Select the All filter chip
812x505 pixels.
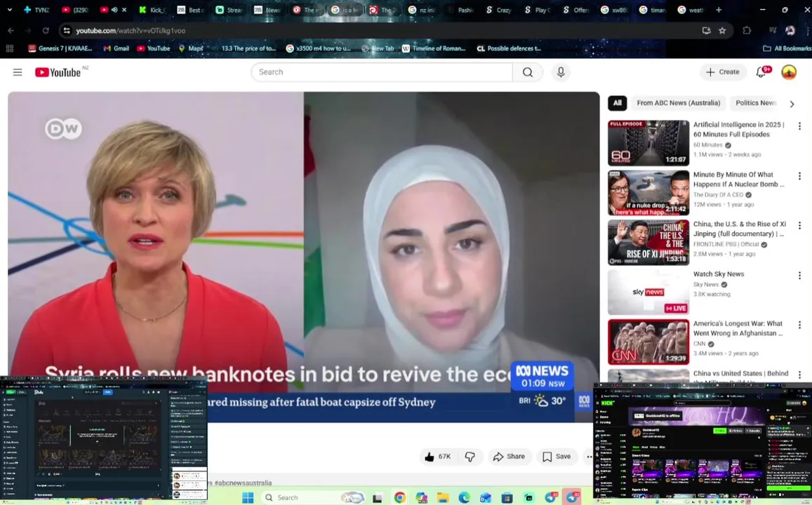618,103
